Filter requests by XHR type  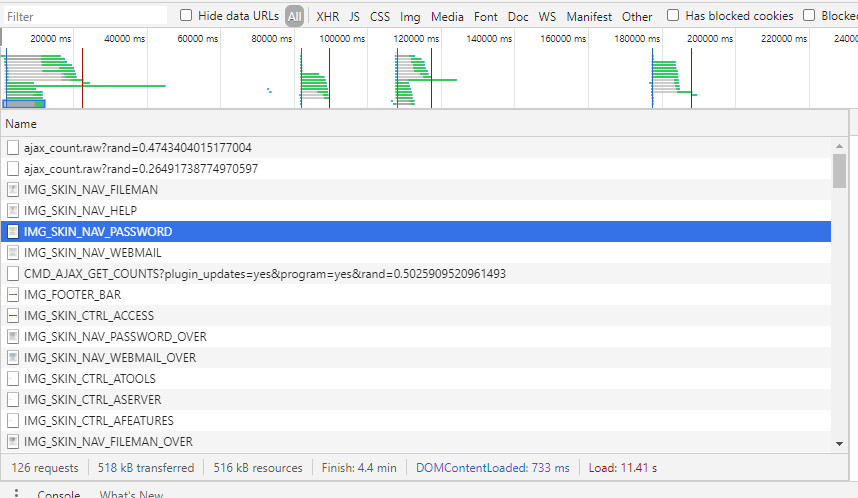click(x=327, y=17)
